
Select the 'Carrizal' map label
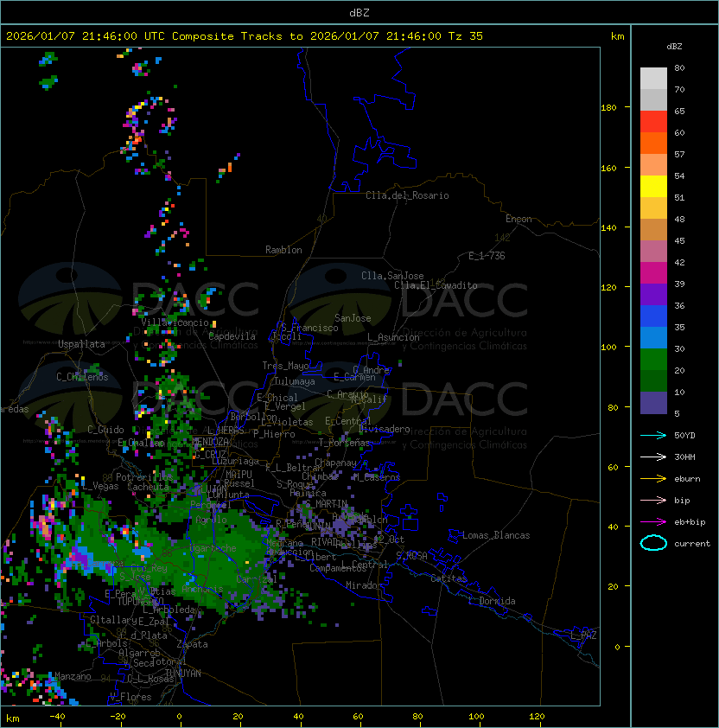pyautogui.click(x=257, y=579)
